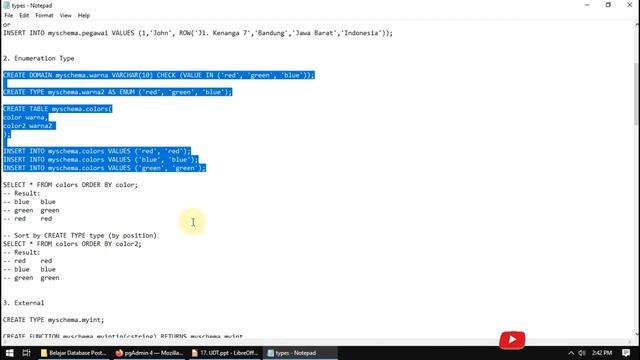Click the CREATE TYPE myschema.myint; line

[x=53, y=320]
